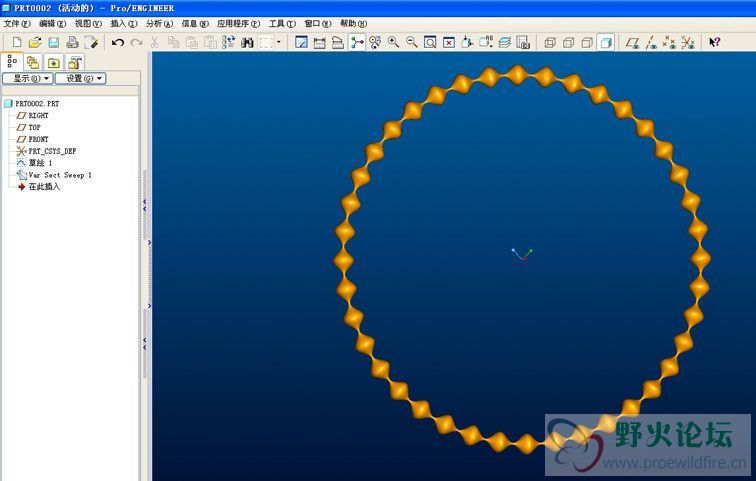Toggle coordinate systems display
This screenshot has width=756, height=481.
point(688,42)
